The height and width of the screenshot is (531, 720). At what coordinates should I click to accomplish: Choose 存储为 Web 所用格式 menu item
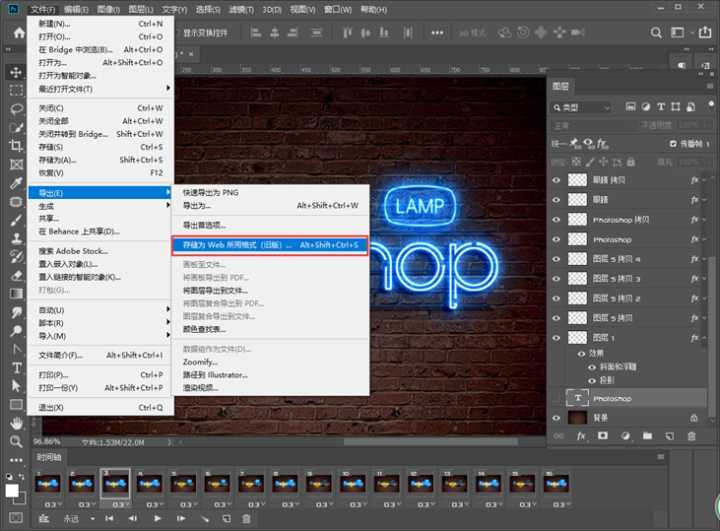click(x=270, y=245)
